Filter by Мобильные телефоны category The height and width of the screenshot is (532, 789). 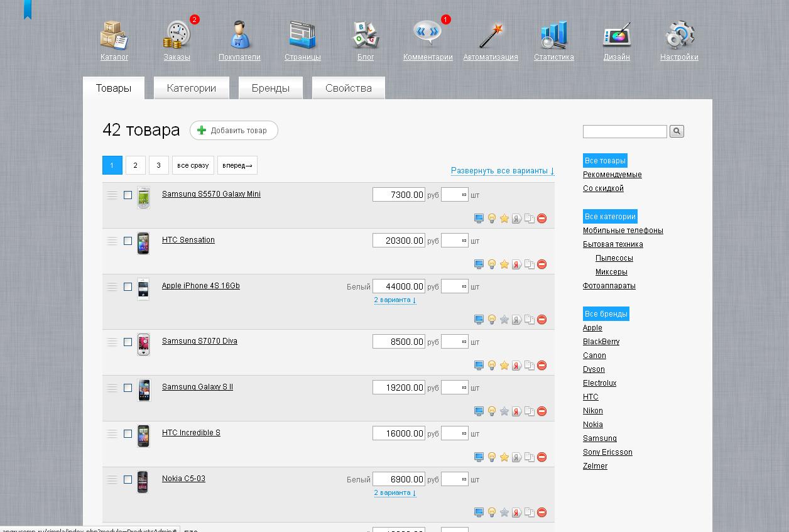coord(623,231)
